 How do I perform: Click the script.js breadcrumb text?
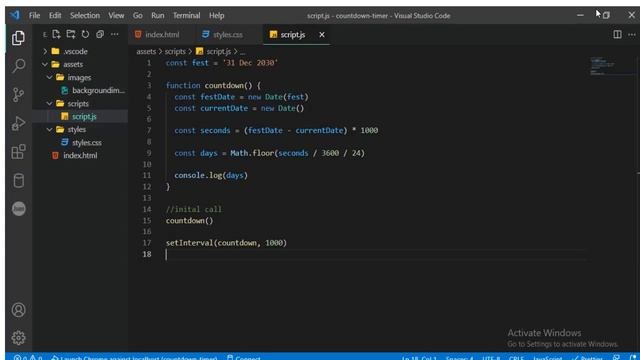click(x=219, y=51)
